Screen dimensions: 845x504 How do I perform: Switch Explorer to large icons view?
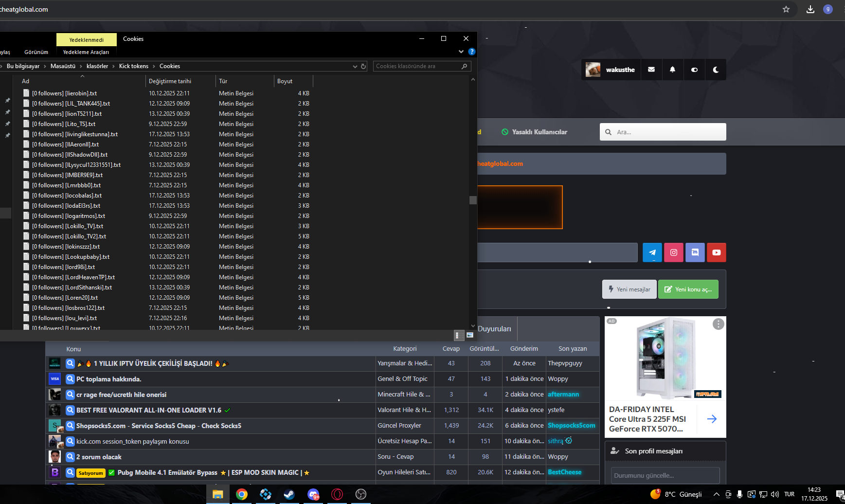pos(470,335)
